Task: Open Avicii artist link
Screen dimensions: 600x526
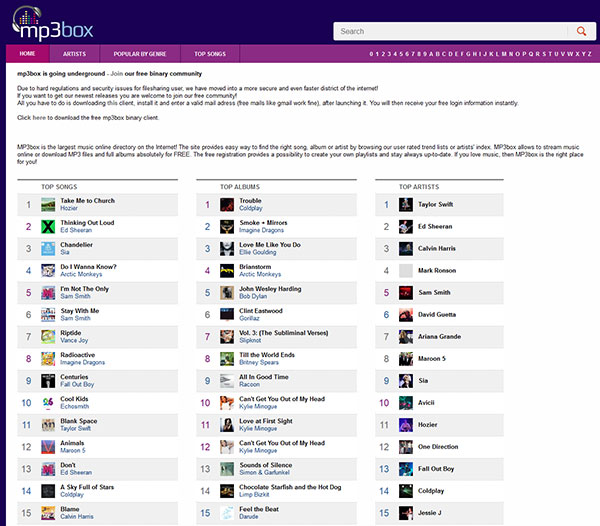Action: [x=426, y=403]
